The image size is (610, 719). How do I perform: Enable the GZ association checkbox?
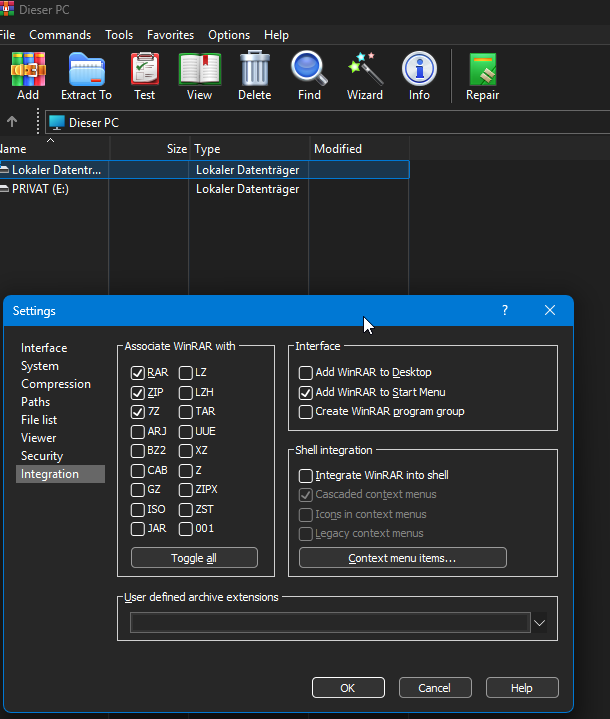coord(138,490)
